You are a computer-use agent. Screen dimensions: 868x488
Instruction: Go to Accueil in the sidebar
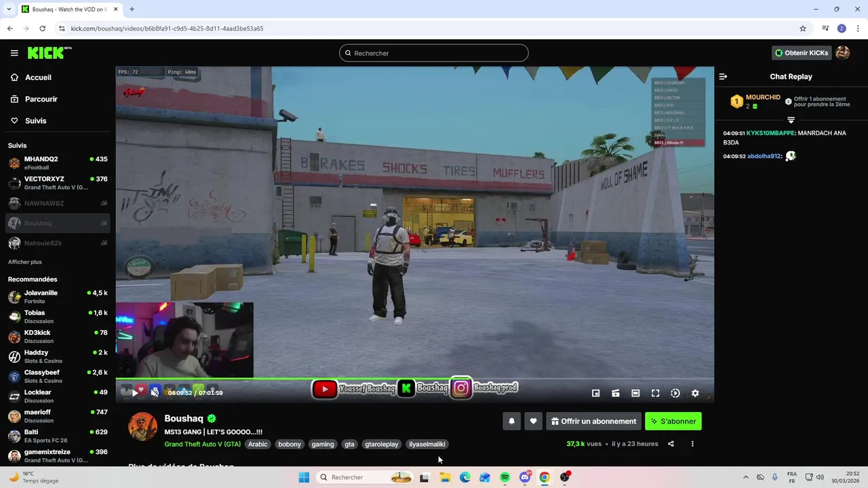tap(38, 77)
